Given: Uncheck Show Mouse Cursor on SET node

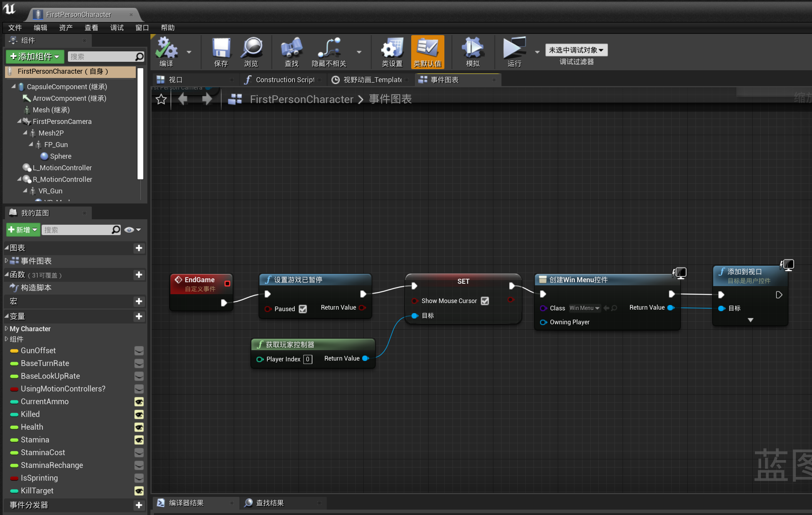Looking at the screenshot, I should click(485, 301).
